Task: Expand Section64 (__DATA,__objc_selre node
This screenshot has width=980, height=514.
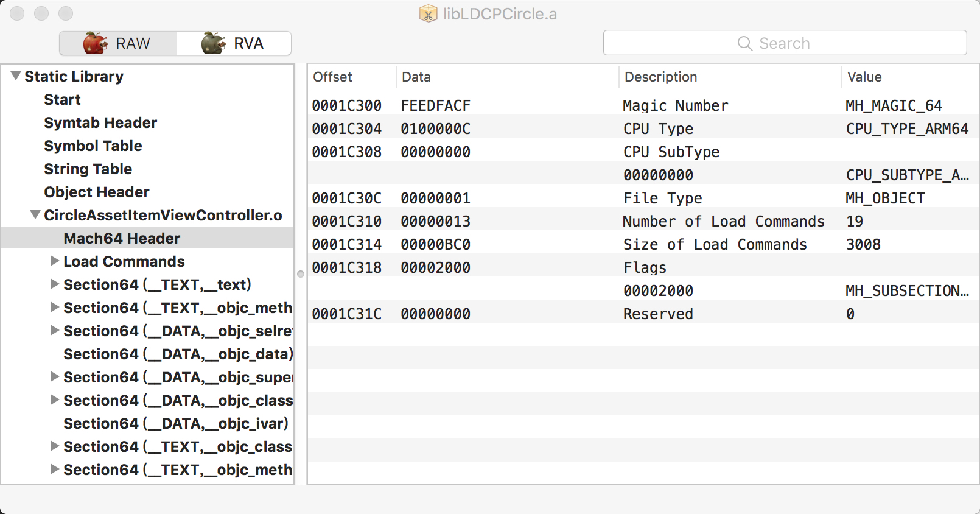Action: (55, 330)
